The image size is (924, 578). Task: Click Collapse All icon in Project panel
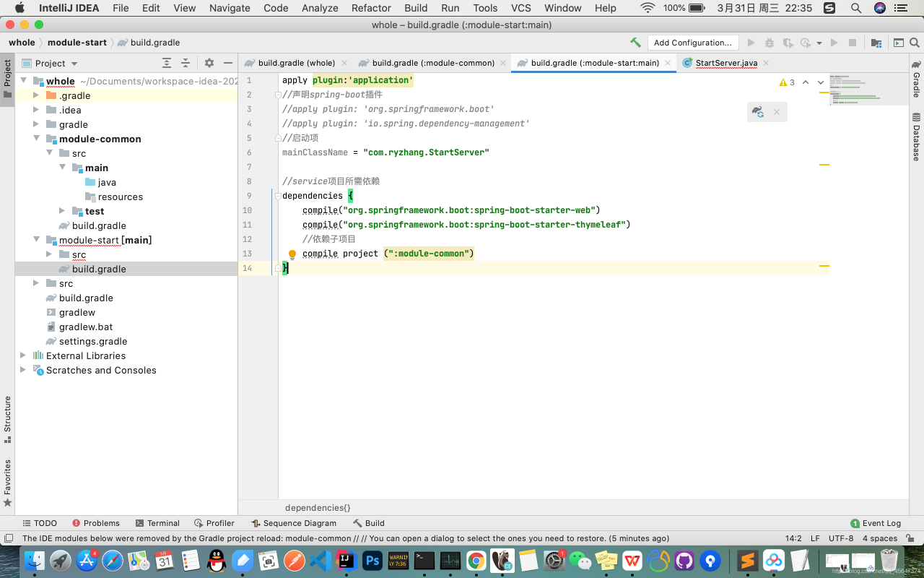tap(186, 63)
